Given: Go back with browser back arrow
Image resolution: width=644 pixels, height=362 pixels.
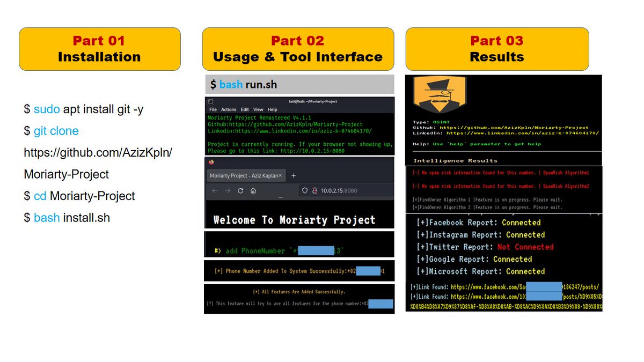Looking at the screenshot, I should pos(214,190).
